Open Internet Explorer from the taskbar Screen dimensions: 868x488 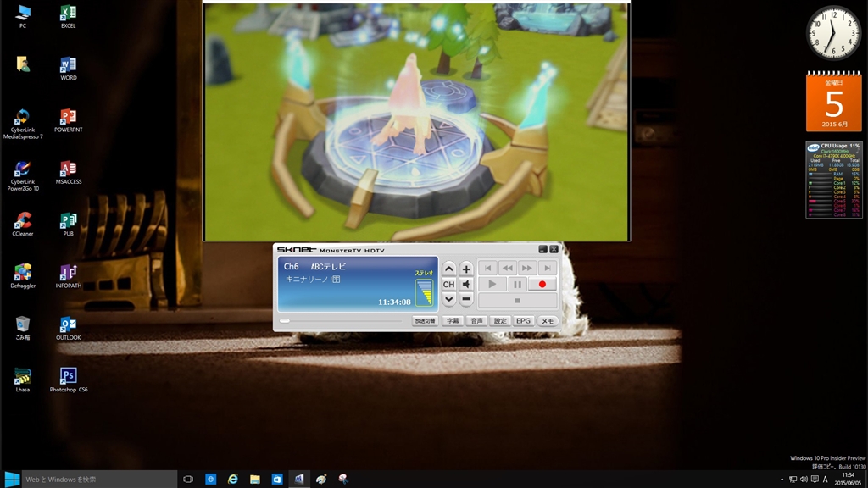click(232, 480)
